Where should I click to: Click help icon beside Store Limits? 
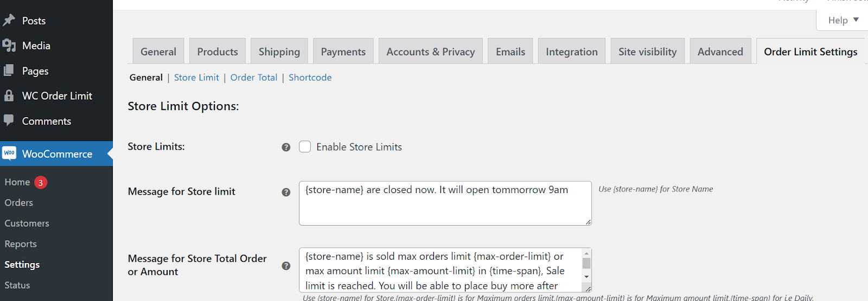286,148
